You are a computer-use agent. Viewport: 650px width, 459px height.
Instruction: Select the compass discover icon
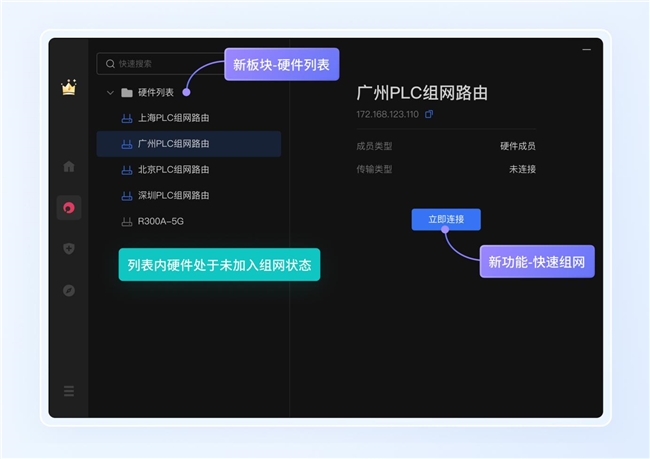coord(69,291)
